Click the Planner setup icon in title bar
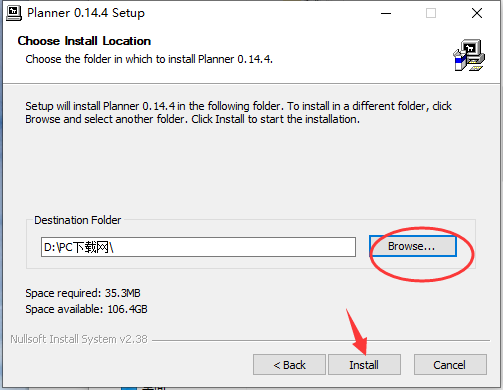 (x=14, y=13)
